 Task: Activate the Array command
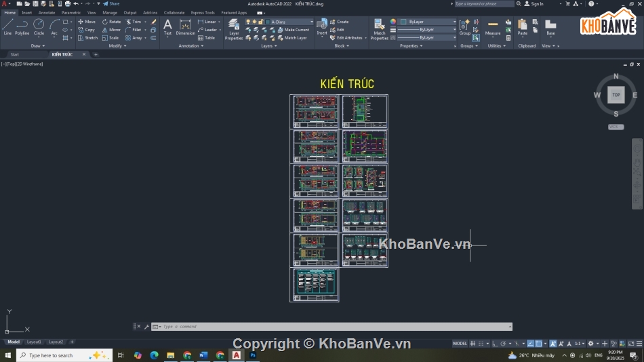click(x=134, y=38)
